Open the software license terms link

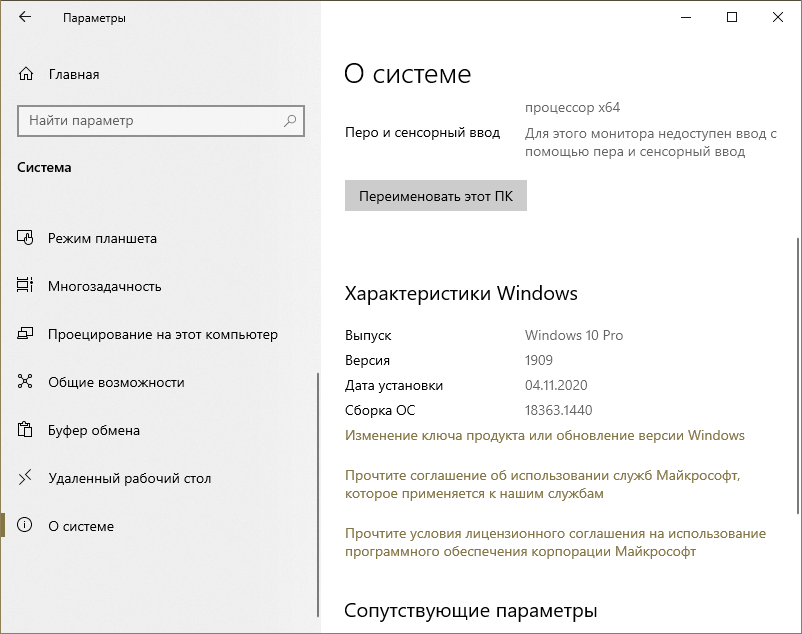[x=554, y=542]
